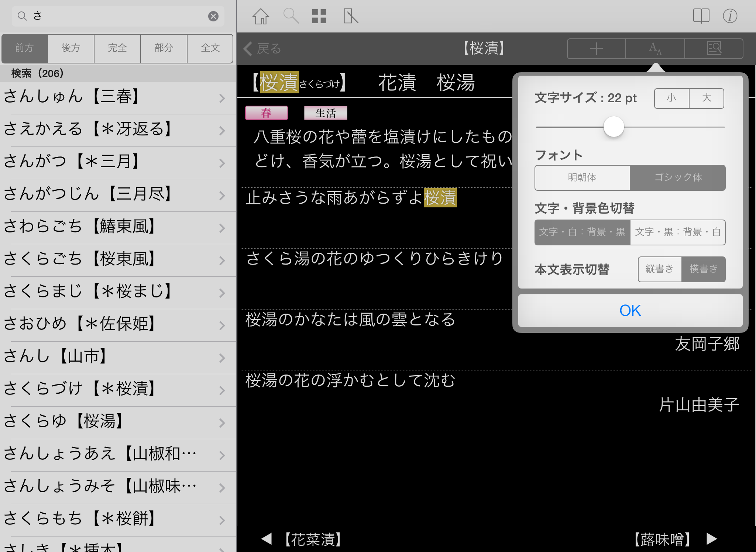Tap the home icon in the top toolbar
This screenshot has width=756, height=552.
tap(261, 16)
